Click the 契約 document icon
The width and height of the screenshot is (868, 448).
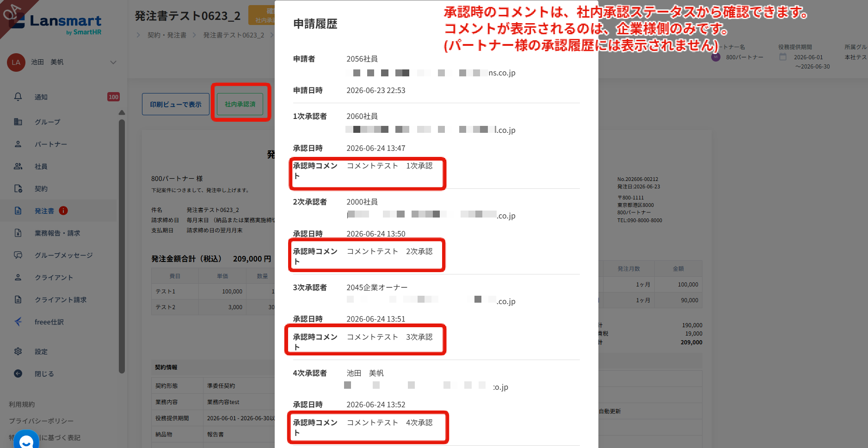tap(18, 188)
